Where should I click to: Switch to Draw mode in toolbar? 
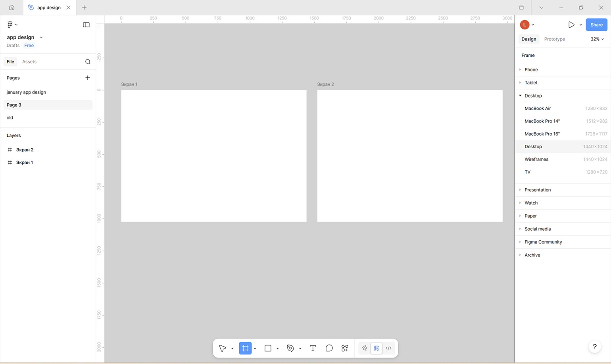tap(364, 348)
